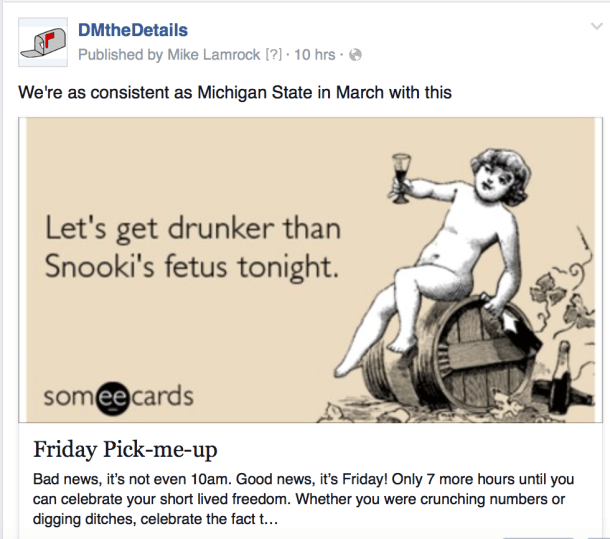Click the [?] help icon beside Mike Lamrock
This screenshot has height=539, width=610.
(275, 54)
